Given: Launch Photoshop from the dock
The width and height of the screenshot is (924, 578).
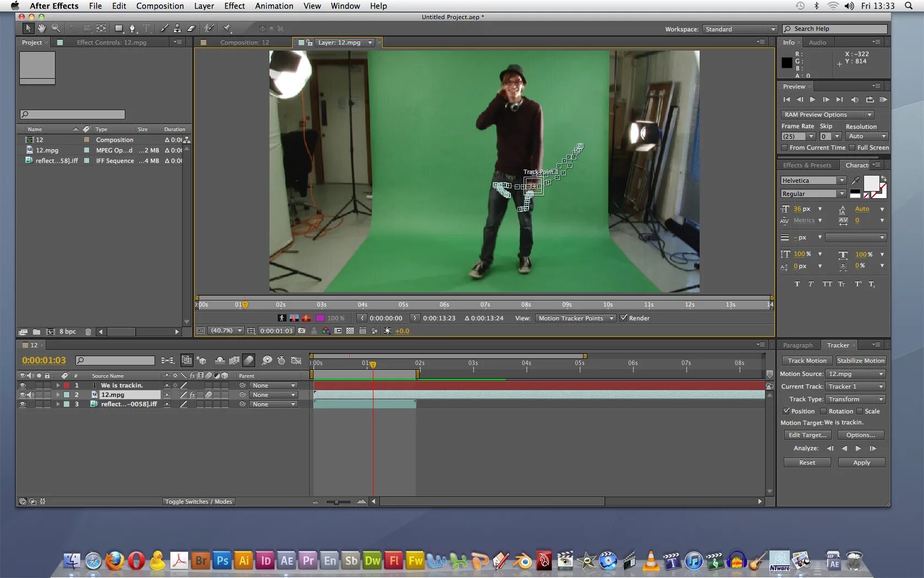Looking at the screenshot, I should [x=222, y=560].
